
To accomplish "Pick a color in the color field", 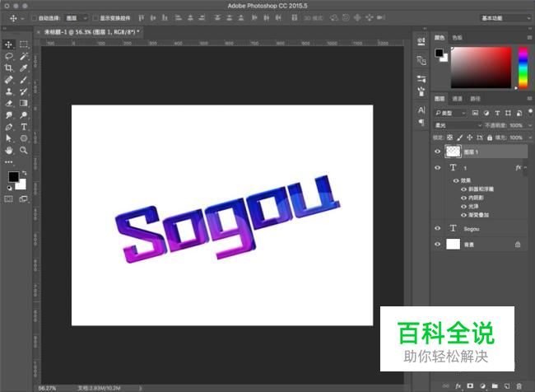I will coord(481,68).
